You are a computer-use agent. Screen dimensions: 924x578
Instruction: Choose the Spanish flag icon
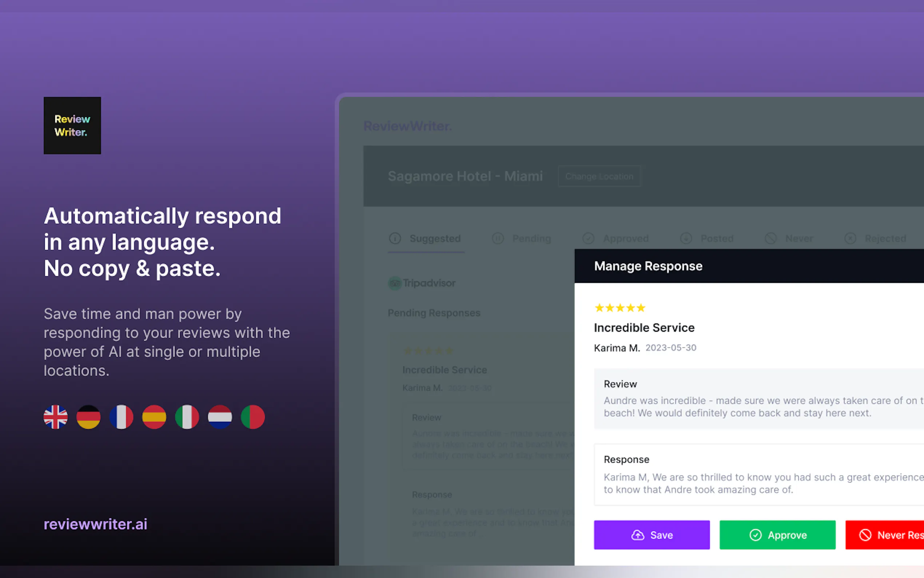154,417
